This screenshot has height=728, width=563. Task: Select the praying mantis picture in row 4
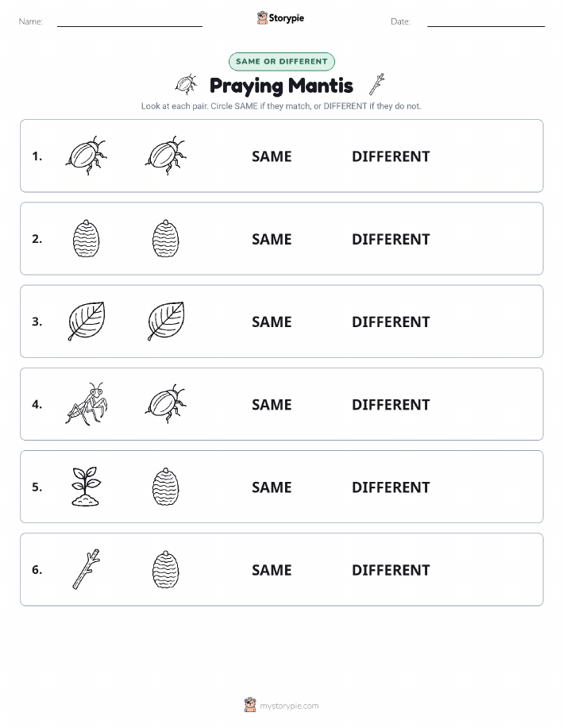pos(87,404)
